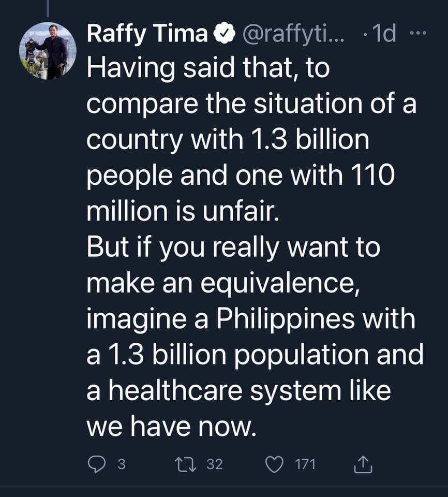This screenshot has width=448, height=497.
Task: Reply using the speech bubble icon
Action: (96, 465)
